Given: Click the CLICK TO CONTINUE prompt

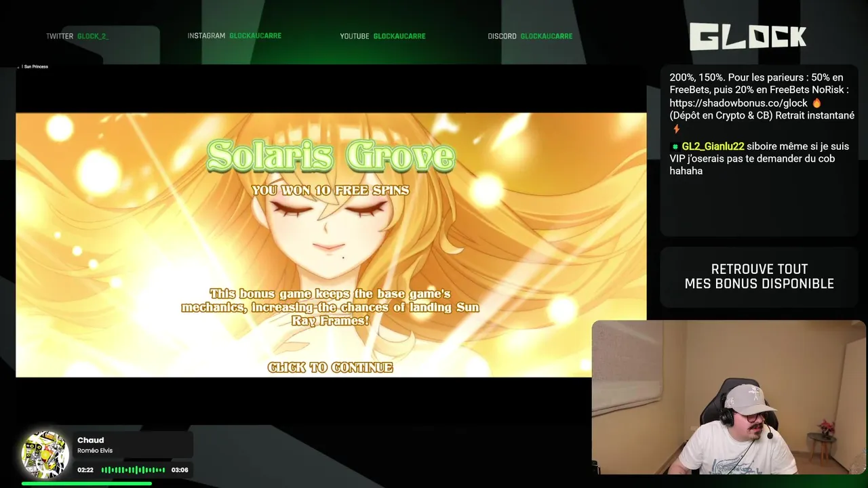Looking at the screenshot, I should tap(330, 367).
